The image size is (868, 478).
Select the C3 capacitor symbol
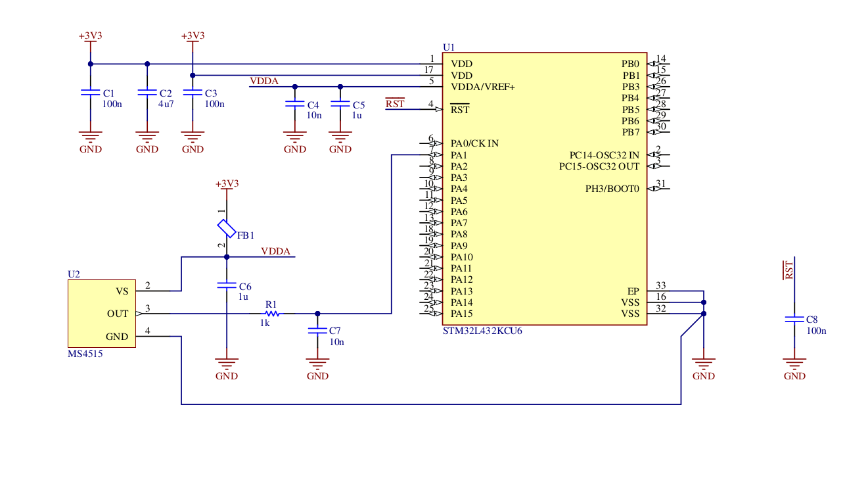(192, 93)
